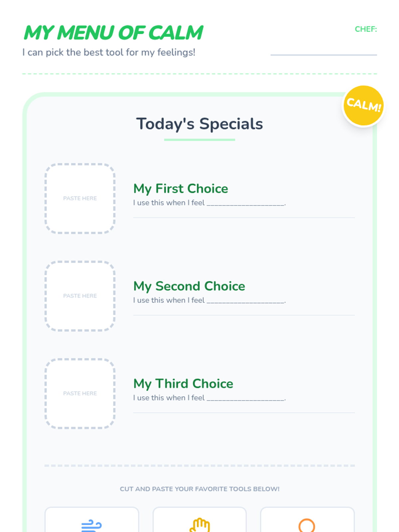Click the yellow CALM! badge

(363, 105)
